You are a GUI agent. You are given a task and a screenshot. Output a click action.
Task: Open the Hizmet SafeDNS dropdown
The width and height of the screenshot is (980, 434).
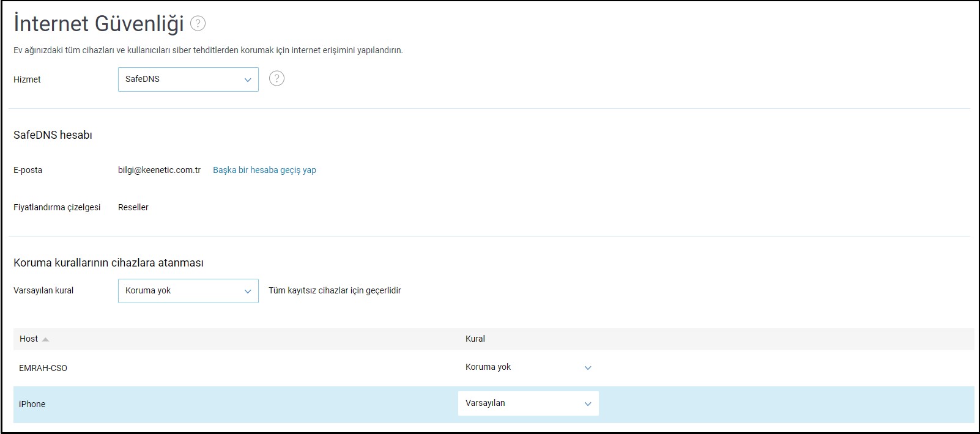click(188, 79)
